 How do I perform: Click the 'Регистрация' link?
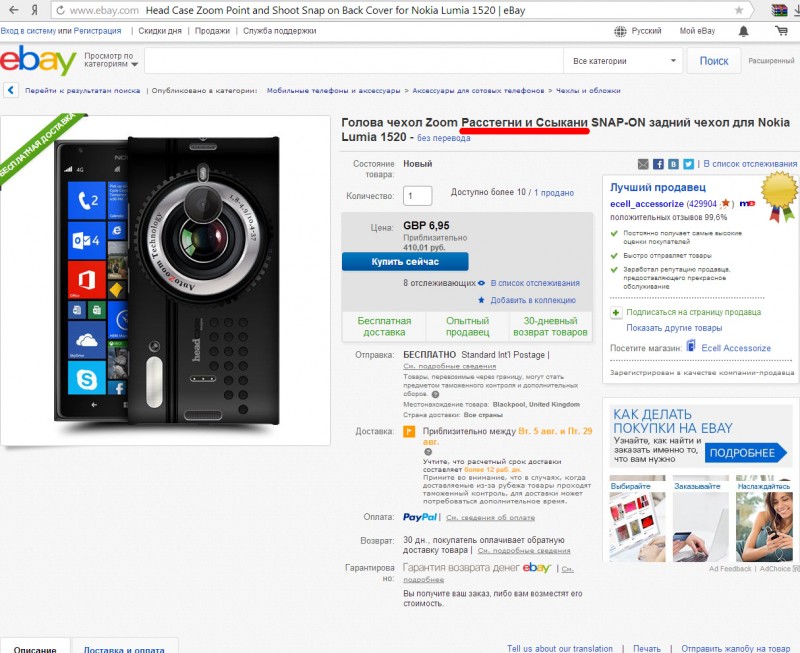(97, 31)
